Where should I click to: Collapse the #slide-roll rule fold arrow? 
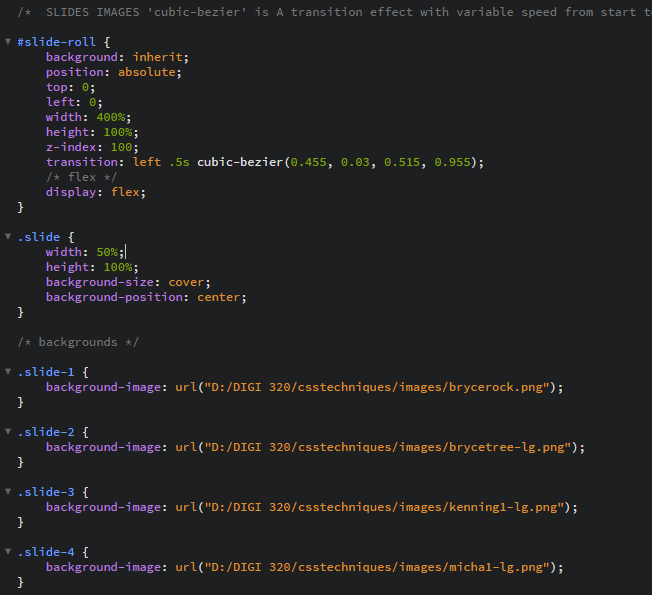[9, 42]
